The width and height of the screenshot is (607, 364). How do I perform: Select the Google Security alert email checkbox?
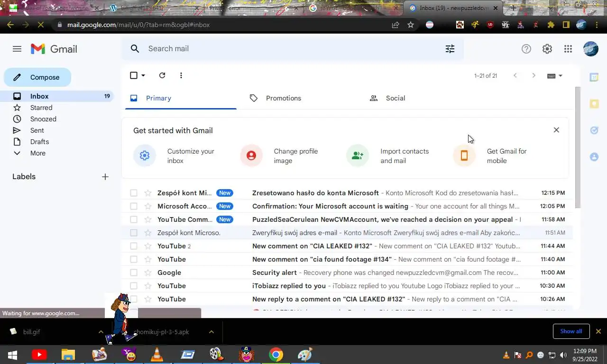pos(134,273)
